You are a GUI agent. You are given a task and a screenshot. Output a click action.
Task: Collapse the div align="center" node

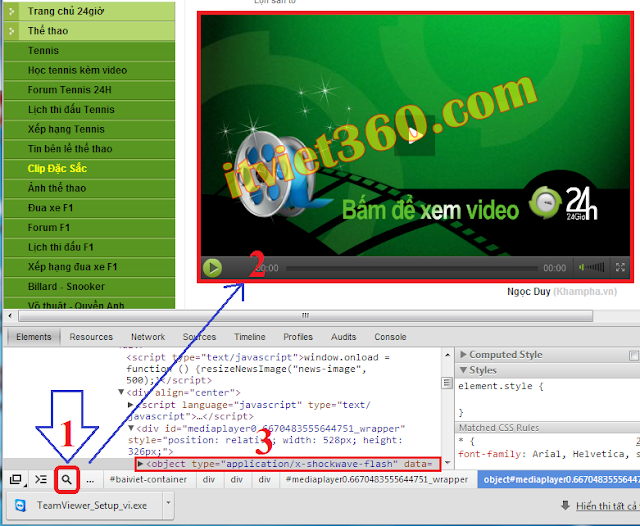pyautogui.click(x=121, y=392)
